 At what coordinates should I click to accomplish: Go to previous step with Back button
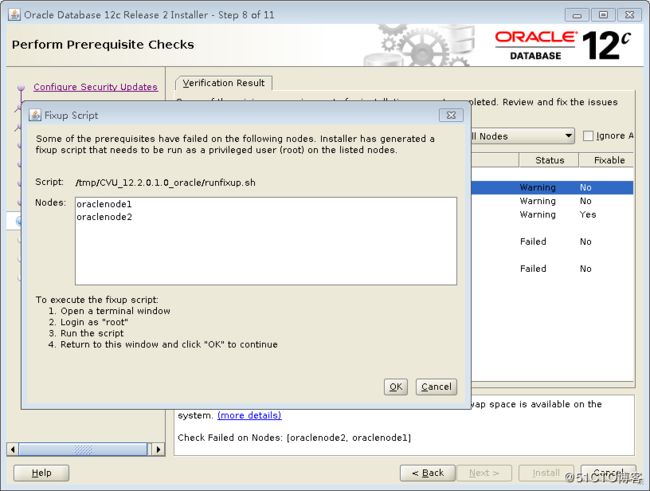[x=428, y=473]
